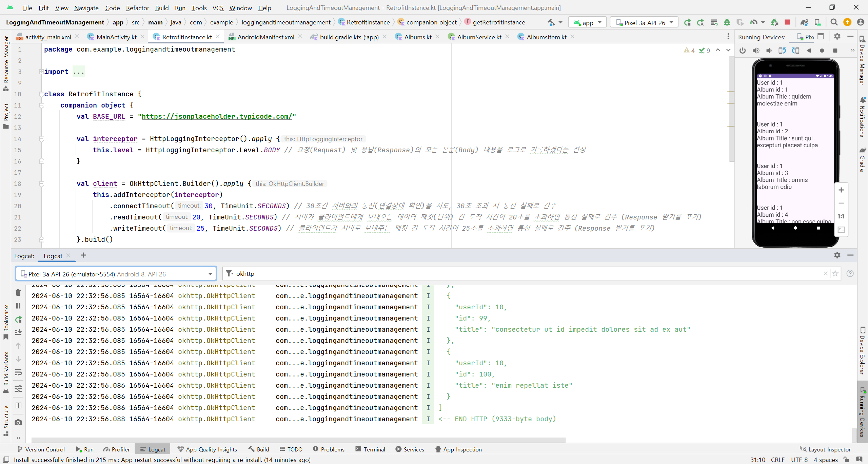Open the Terminal tool window button
The width and height of the screenshot is (868, 464).
[x=370, y=449]
